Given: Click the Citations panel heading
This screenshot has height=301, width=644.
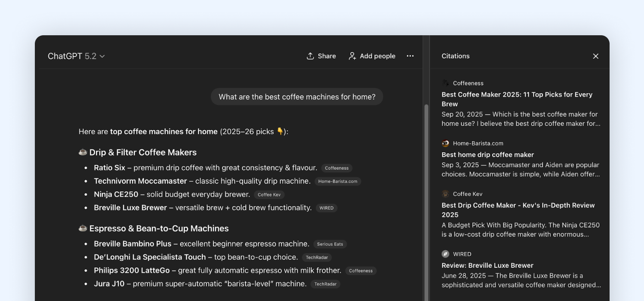Looking at the screenshot, I should click(455, 56).
